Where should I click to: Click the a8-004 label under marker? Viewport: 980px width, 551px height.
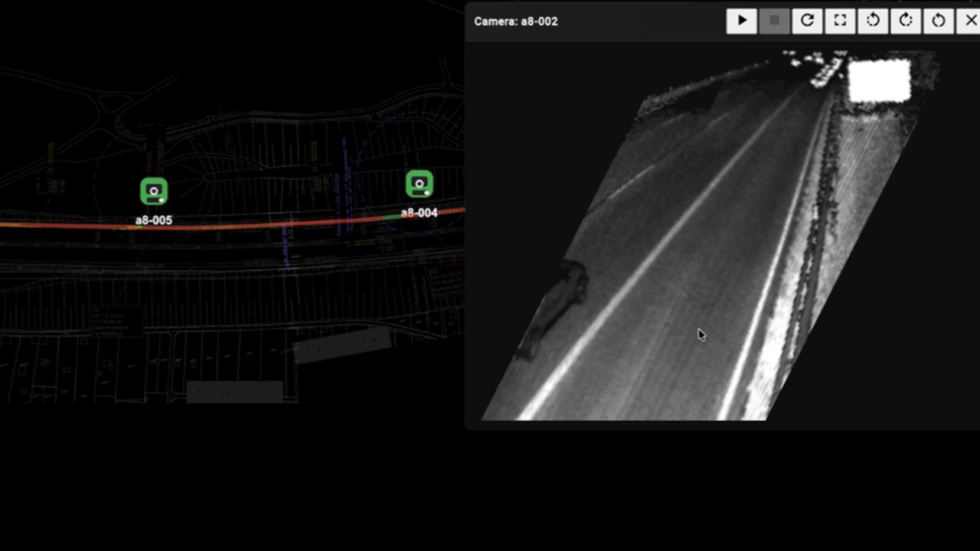419,213
